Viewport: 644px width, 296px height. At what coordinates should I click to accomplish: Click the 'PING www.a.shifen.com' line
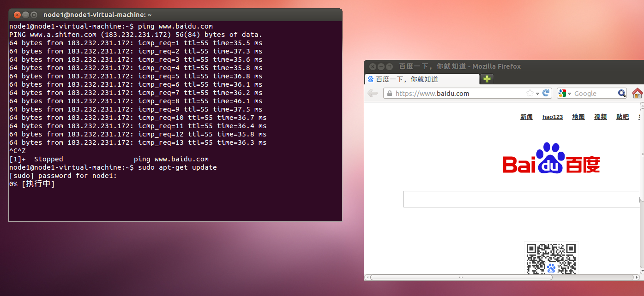pyautogui.click(x=136, y=35)
